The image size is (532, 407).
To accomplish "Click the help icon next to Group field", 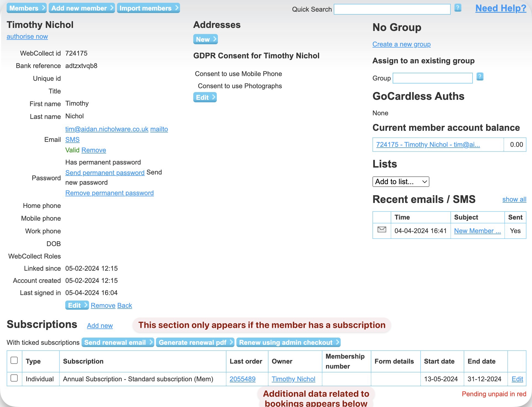I will (x=480, y=77).
